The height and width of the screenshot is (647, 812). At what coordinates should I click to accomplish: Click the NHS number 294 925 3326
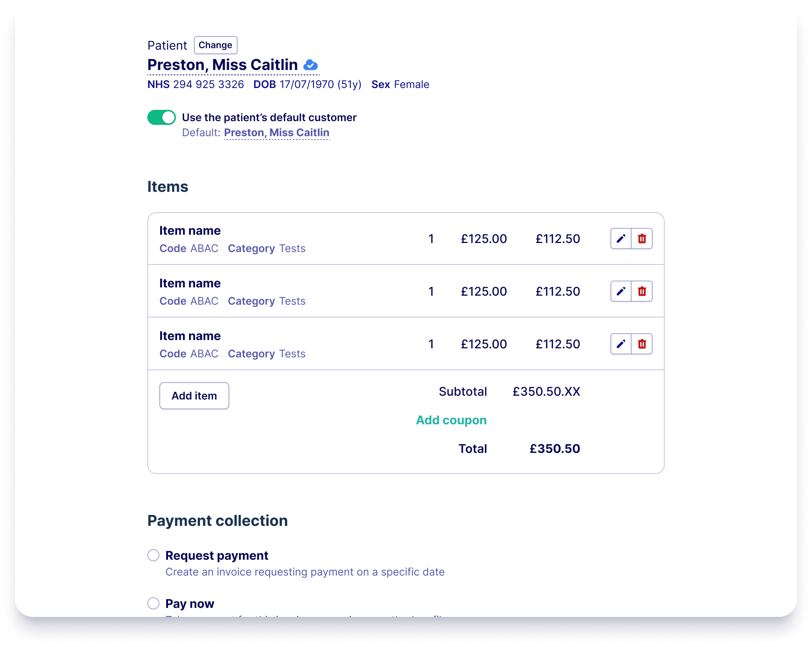209,84
